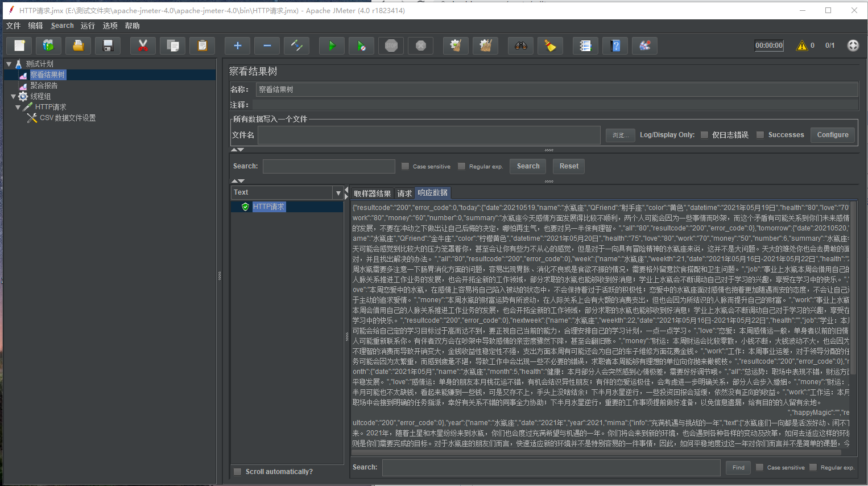Viewport: 868px width, 486px height.
Task: Enable the 仅日志错误 checkbox
Action: pos(704,135)
